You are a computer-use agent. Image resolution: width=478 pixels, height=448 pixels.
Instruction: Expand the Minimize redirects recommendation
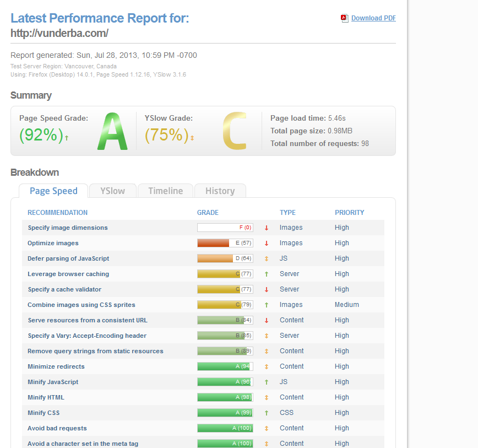(56, 366)
